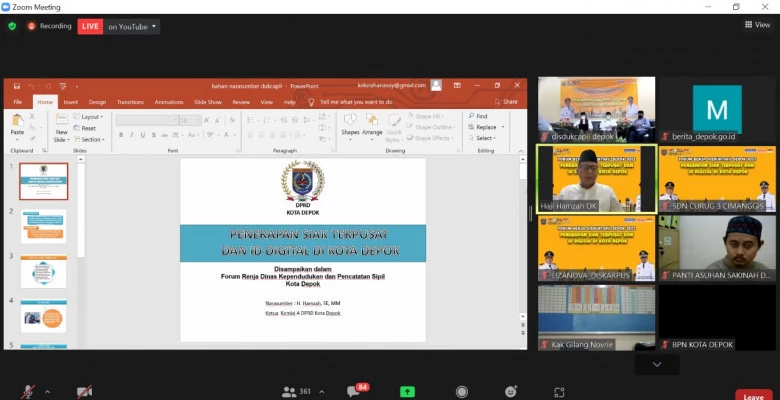Viewport: 780px width, 400px height.
Task: Open the Shapes gallery
Action: (x=350, y=125)
